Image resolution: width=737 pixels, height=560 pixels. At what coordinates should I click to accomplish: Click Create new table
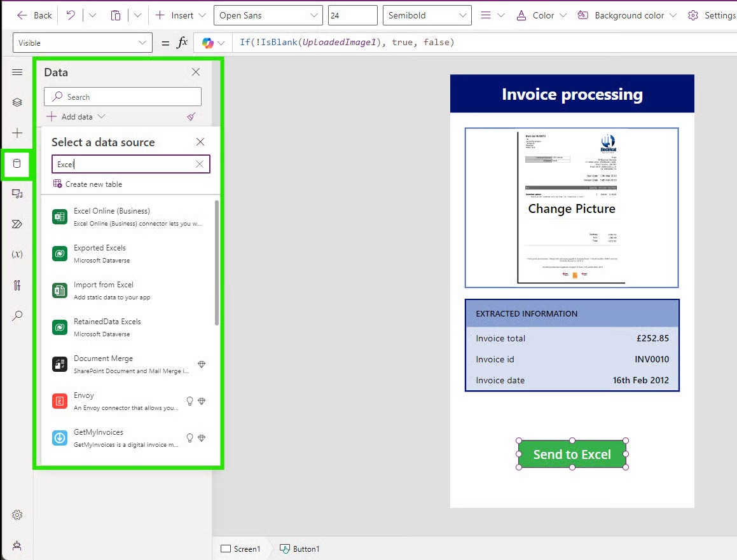(x=87, y=184)
